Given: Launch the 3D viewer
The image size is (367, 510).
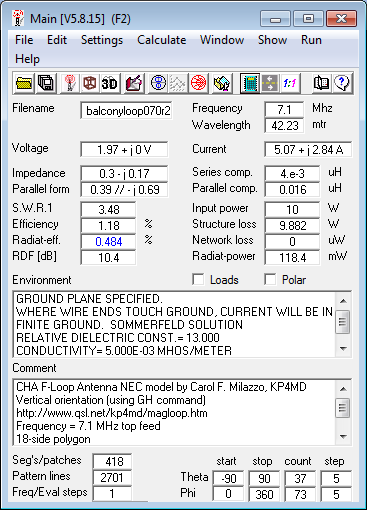Looking at the screenshot, I should pyautogui.click(x=110, y=83).
